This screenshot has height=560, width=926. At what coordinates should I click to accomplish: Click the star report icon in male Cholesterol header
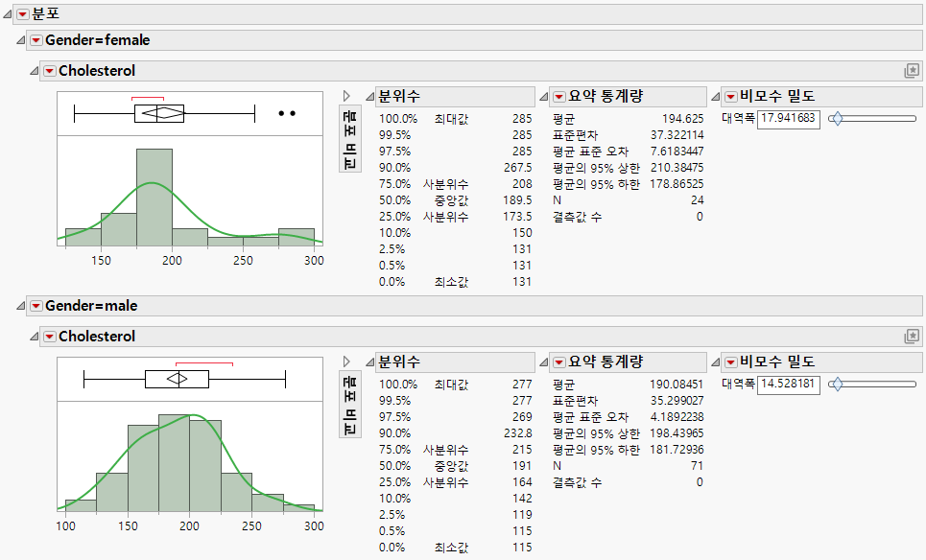pos(912,334)
